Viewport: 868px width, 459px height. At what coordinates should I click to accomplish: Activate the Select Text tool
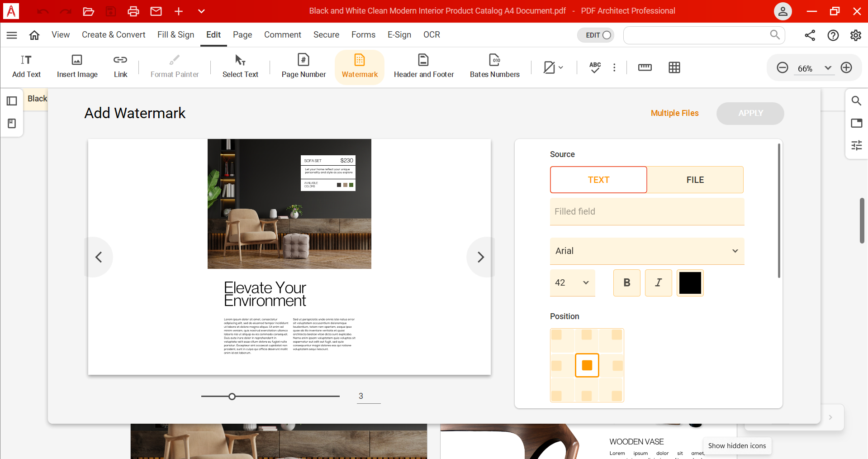tap(240, 66)
